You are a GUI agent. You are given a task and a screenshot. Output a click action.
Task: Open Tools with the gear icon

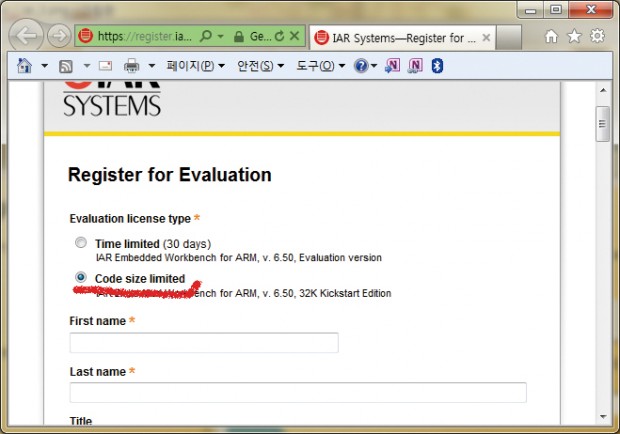[x=597, y=36]
